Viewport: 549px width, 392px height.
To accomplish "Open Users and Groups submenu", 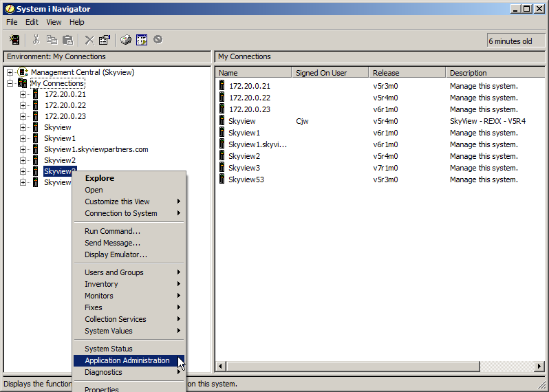I will pyautogui.click(x=129, y=272).
